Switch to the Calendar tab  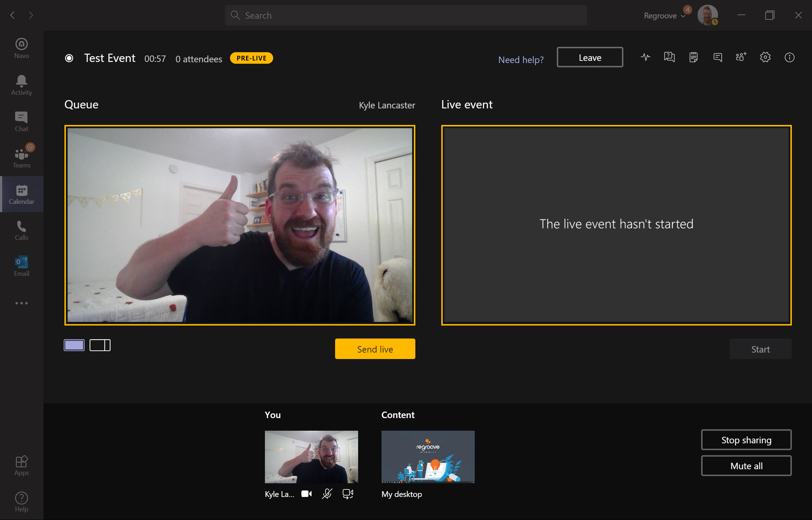[x=21, y=194]
